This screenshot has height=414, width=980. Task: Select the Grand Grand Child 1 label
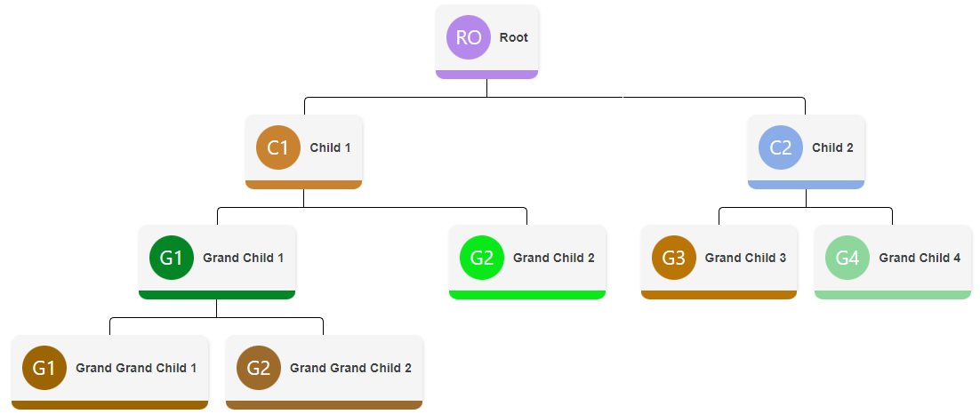(136, 368)
